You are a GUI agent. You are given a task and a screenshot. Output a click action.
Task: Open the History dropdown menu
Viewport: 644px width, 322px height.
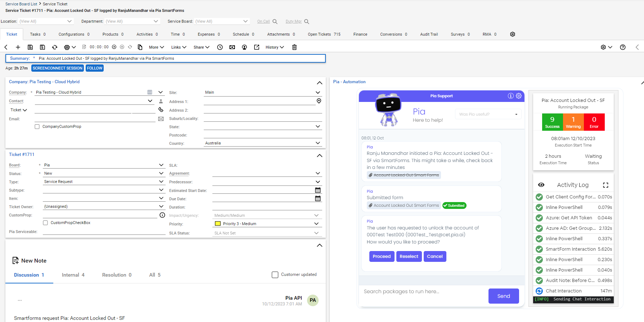(x=275, y=47)
